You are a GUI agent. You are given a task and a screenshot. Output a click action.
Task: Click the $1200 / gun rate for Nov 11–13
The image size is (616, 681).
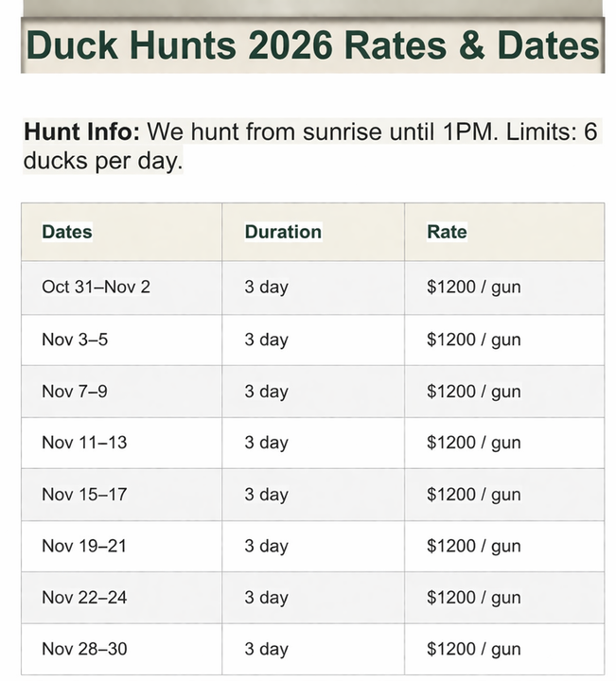coord(473,443)
